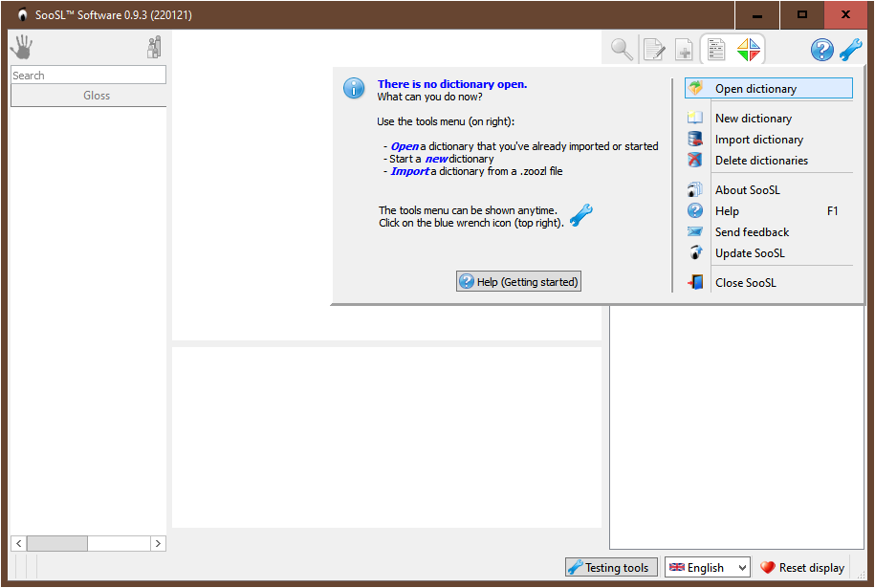Click the four-colored triangles icon
This screenshot has height=588, width=875.
[749, 49]
